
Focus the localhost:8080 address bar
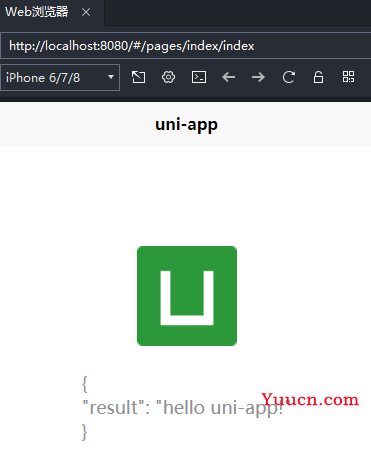pos(185,46)
